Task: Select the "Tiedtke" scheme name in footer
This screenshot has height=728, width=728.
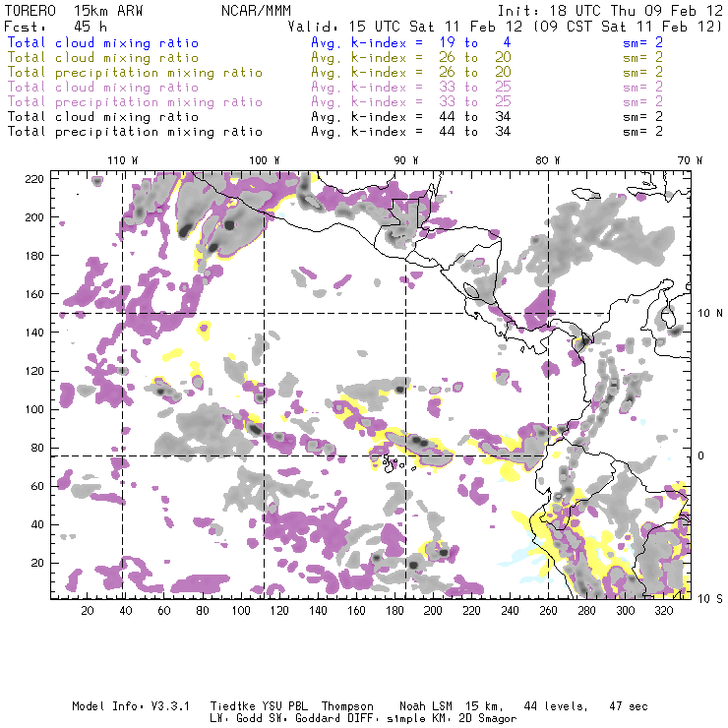Action: pos(233,706)
